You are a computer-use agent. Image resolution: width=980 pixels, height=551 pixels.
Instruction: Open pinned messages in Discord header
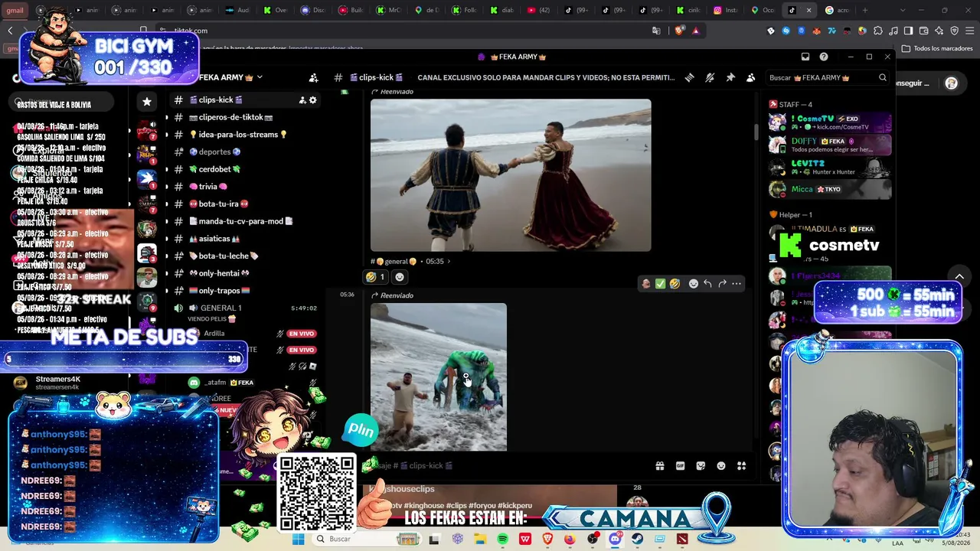(x=730, y=77)
